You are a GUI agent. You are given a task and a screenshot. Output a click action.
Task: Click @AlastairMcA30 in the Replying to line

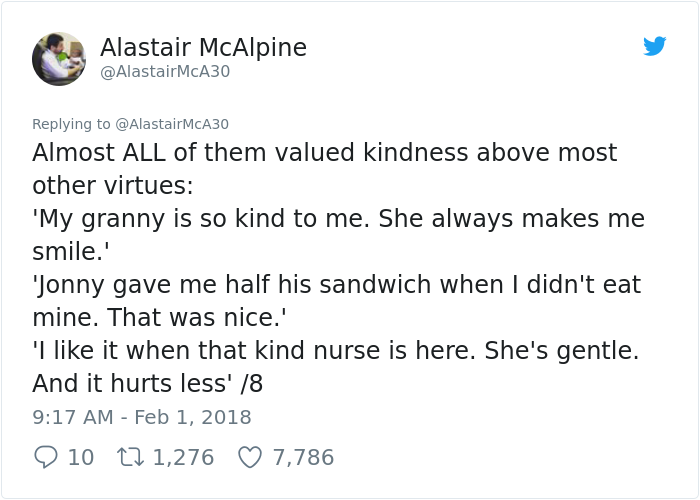(x=172, y=124)
